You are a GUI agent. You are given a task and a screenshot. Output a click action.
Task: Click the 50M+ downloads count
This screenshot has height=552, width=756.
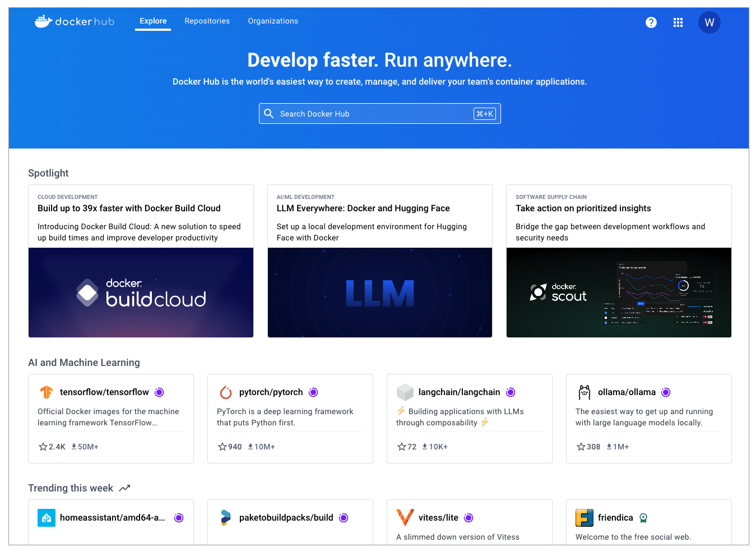(x=88, y=447)
